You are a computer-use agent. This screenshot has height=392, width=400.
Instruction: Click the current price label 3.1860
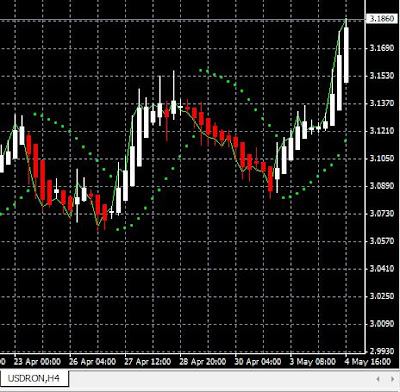[382, 19]
